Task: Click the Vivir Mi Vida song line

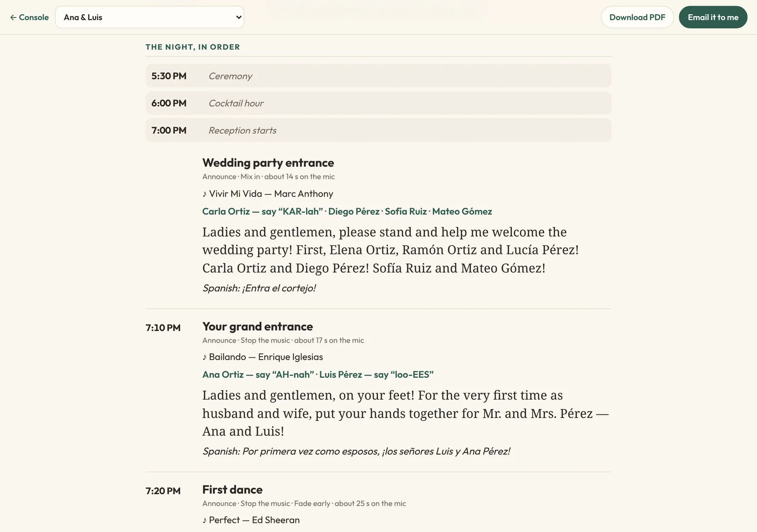Action: tap(268, 193)
